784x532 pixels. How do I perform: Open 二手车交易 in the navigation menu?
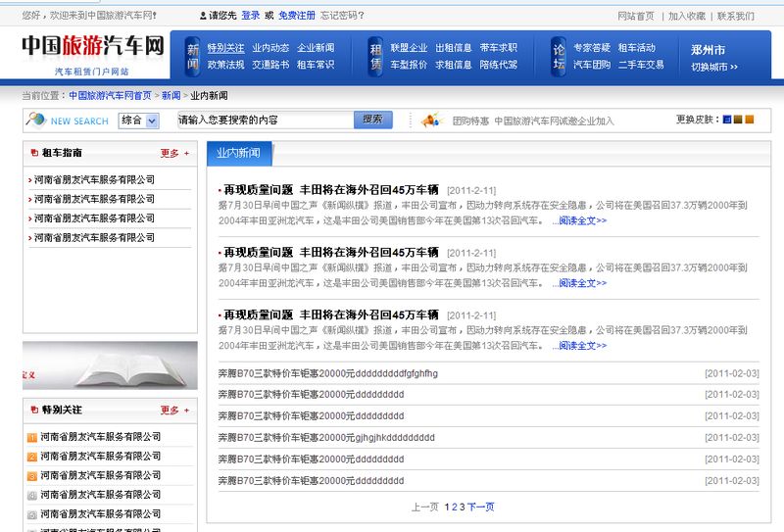641,65
